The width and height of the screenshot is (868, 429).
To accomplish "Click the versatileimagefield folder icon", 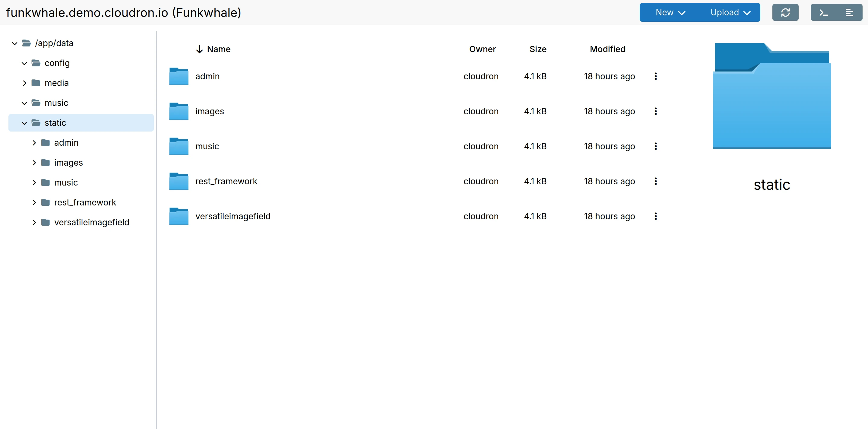I will 178,216.
